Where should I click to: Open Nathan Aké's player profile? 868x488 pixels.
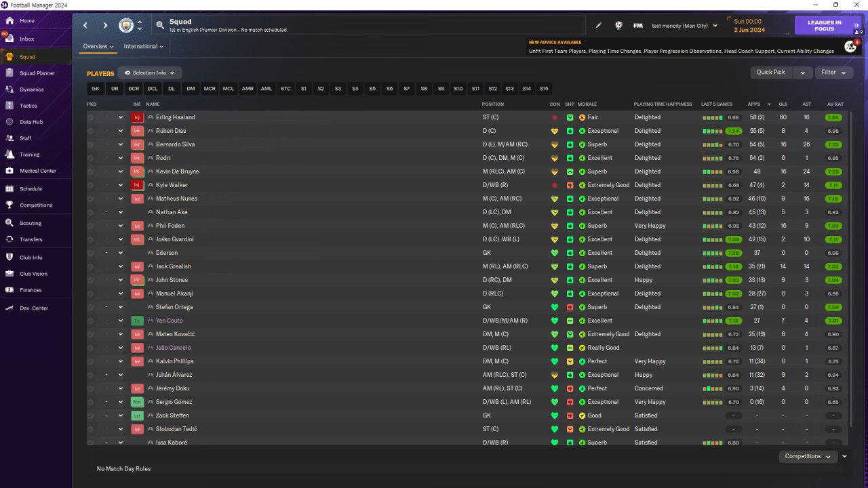pyautogui.click(x=172, y=212)
